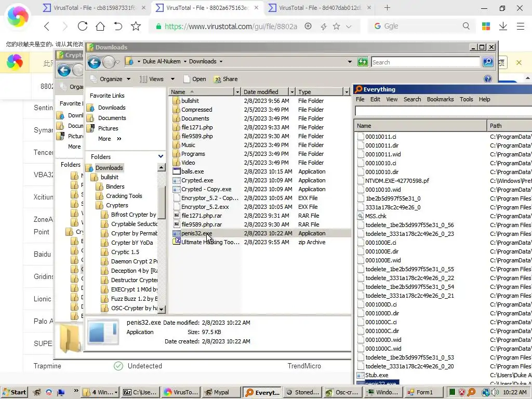532x399 pixels.
Task: Select Deception 4 by folder in tree
Action: (134, 271)
